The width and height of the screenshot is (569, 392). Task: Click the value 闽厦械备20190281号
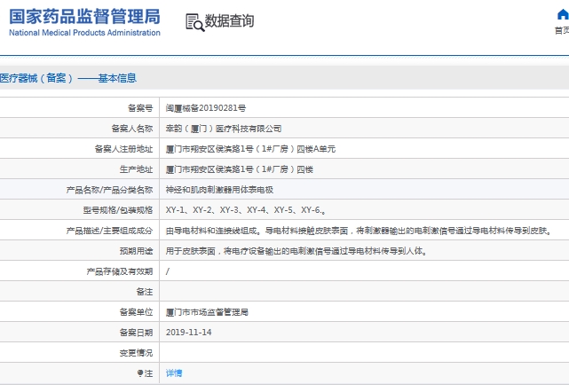point(206,108)
